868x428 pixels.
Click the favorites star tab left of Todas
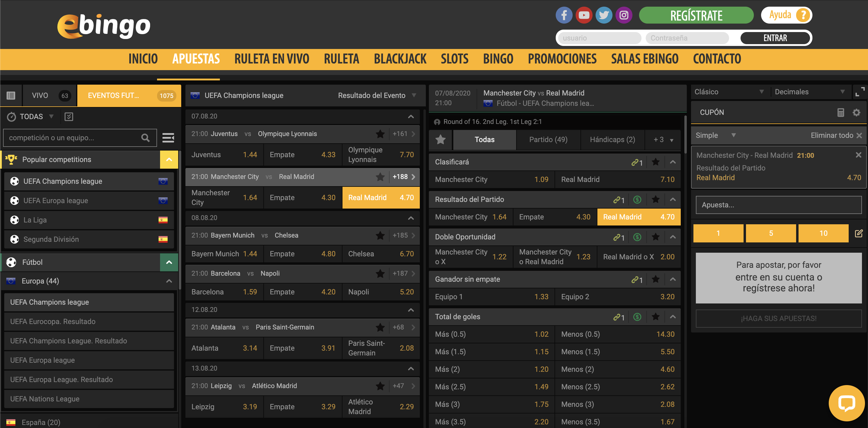point(440,139)
